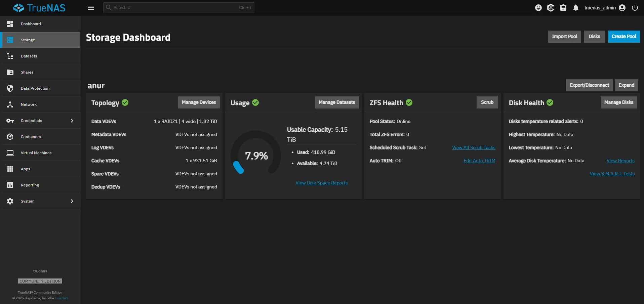Click the green check next to ZFS Health
Image resolution: width=644 pixels, height=304 pixels.
coord(409,103)
